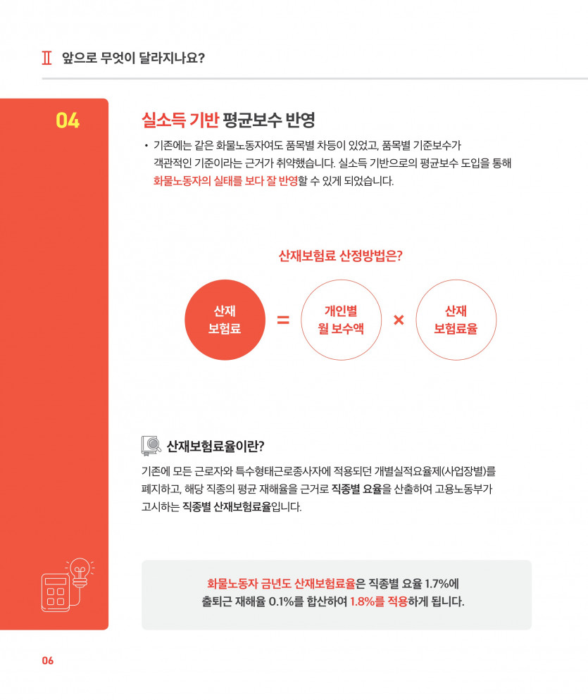588x700 pixels.
Task: Click the page number 06
Action: point(48,661)
